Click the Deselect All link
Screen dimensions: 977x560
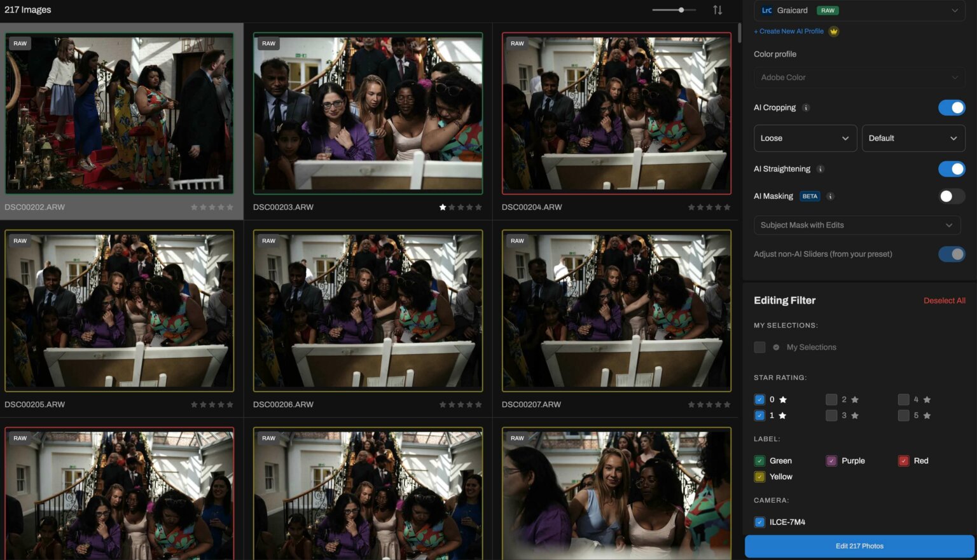945,300
